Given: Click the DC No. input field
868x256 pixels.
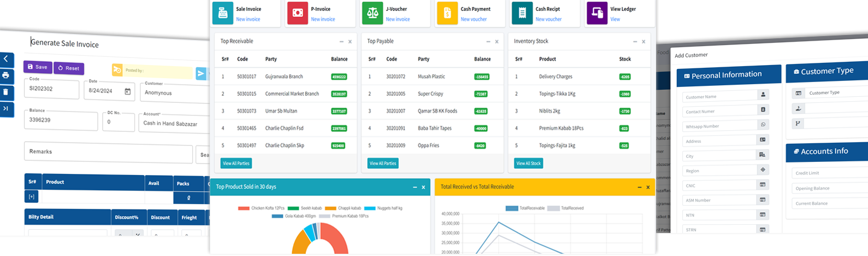Looking at the screenshot, I should point(119,121).
